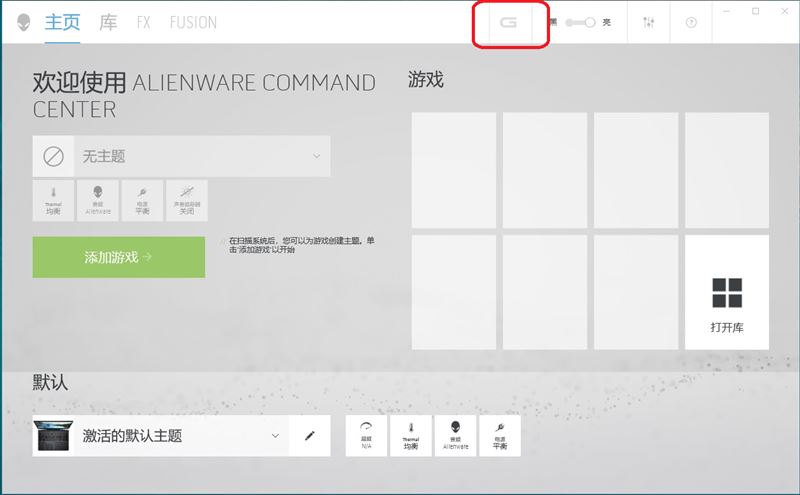Switch to the 库 tab

click(x=108, y=22)
